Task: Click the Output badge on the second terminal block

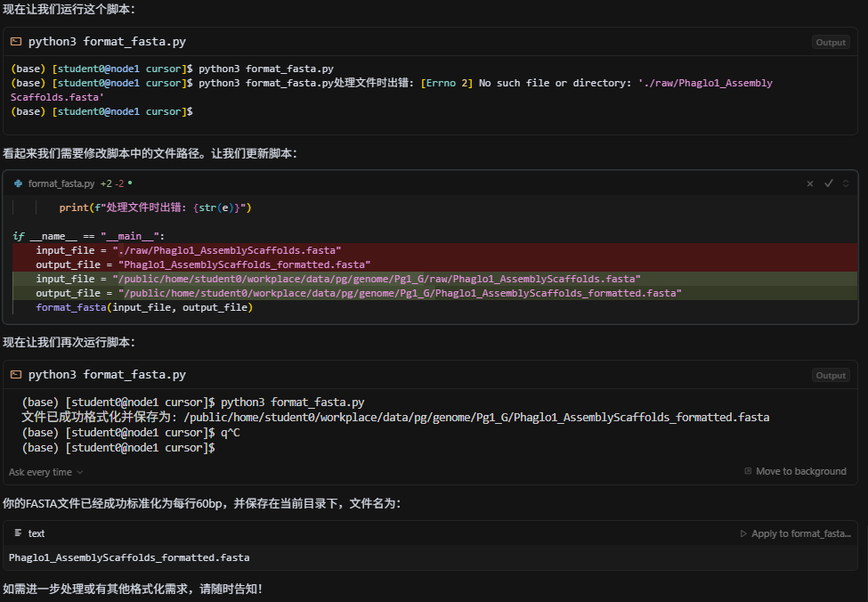Action: click(831, 375)
